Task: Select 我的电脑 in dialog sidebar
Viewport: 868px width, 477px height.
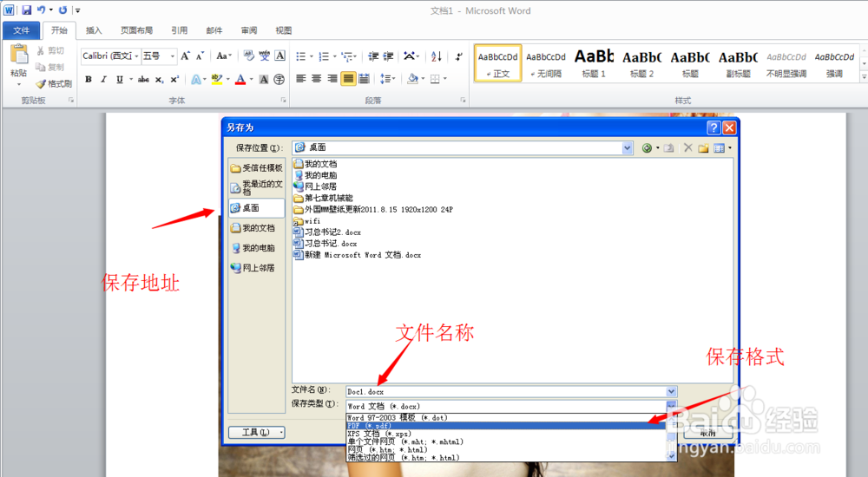Action: coord(257,248)
